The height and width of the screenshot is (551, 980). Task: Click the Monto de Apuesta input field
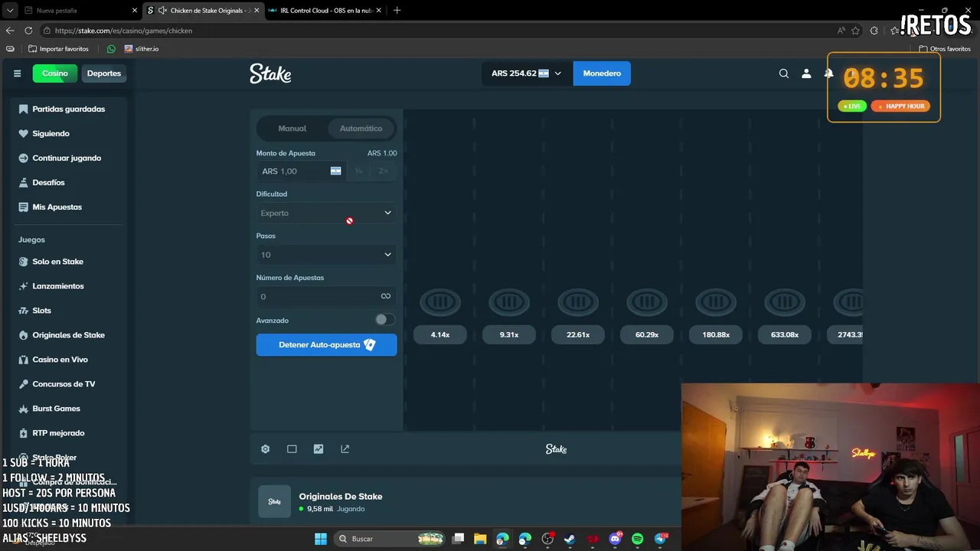click(301, 171)
